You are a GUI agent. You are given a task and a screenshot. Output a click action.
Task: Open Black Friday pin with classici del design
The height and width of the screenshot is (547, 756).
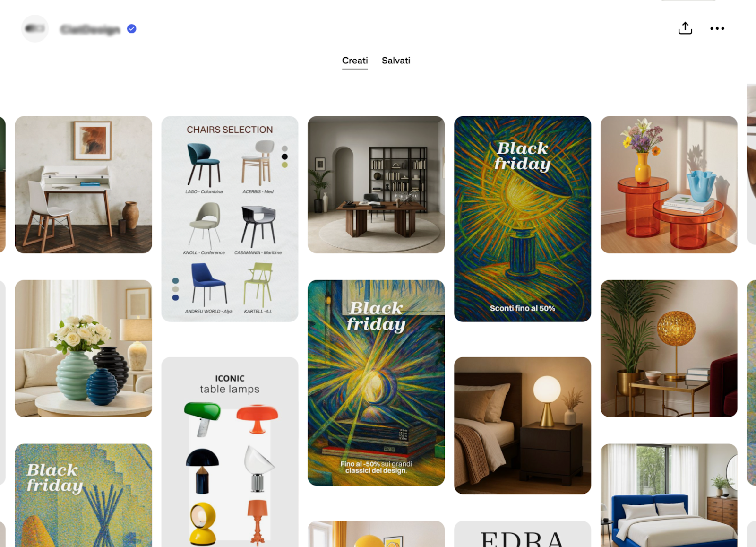coord(376,383)
